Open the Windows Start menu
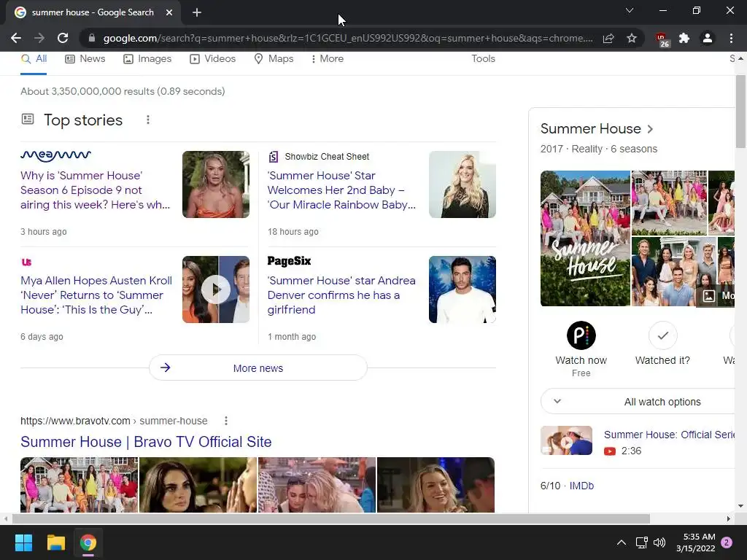Viewport: 747px width, 560px height. click(x=23, y=542)
